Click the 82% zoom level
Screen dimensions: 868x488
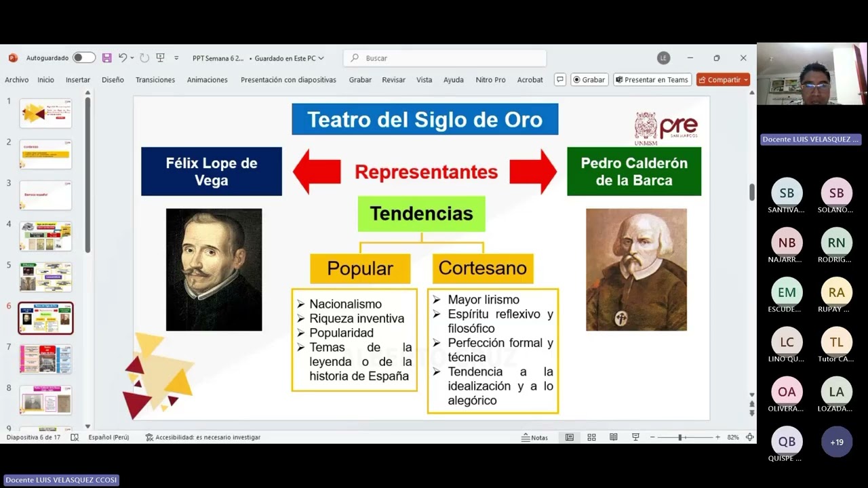coord(733,438)
